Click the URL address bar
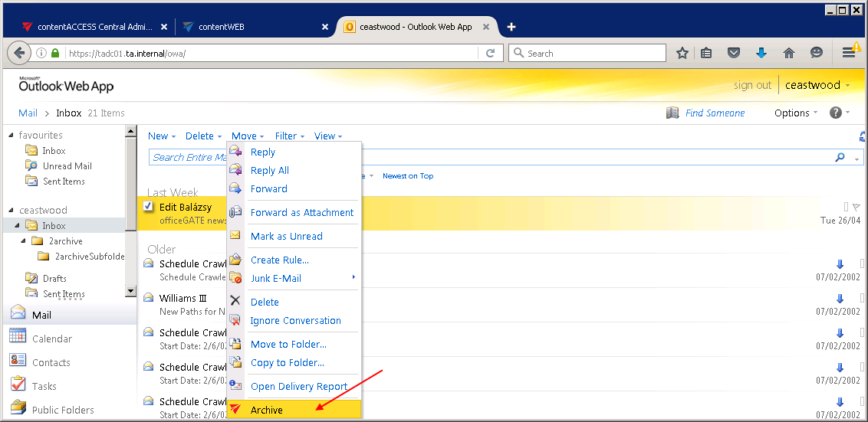The image size is (868, 422). 271,53
